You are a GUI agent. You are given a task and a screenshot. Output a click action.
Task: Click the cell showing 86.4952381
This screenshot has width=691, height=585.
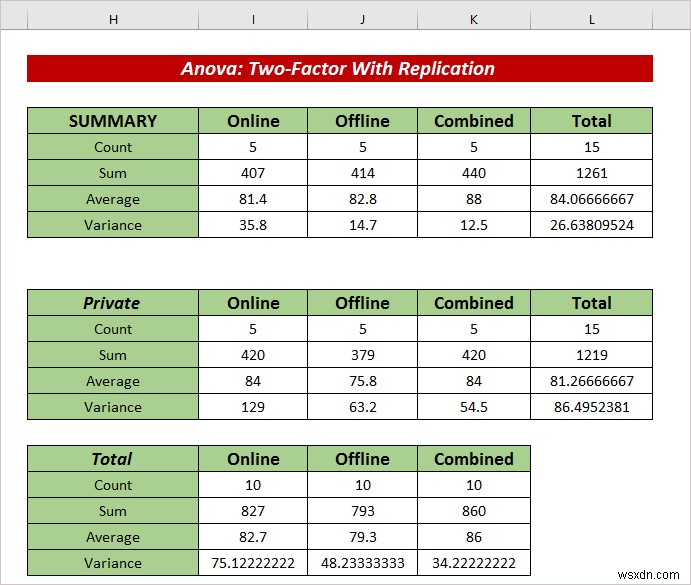coord(591,407)
